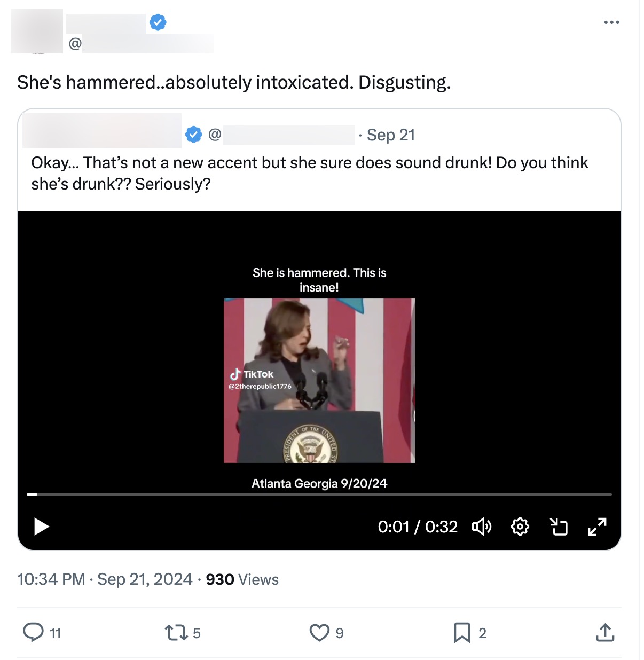Play the embedded video
This screenshot has height=660, width=644.
click(41, 527)
